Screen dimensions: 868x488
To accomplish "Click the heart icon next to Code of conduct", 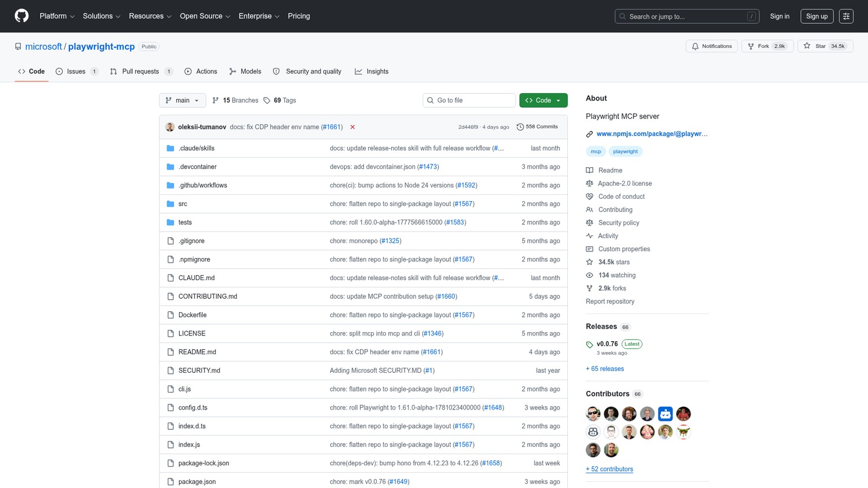I will coord(589,197).
